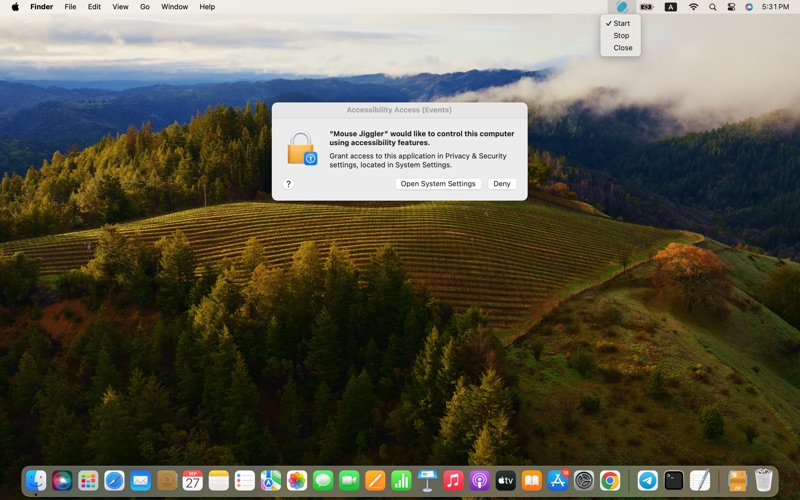Open Spotlight search magnifier icon

713,7
